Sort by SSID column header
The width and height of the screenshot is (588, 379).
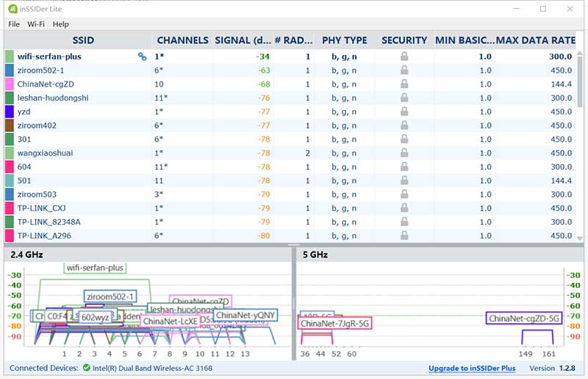click(x=83, y=40)
